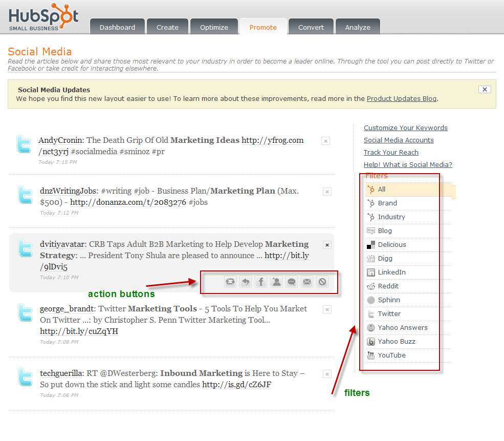Open the donanza.com link in dnzWritingJobs' post
The image size is (504, 441).
128,202
